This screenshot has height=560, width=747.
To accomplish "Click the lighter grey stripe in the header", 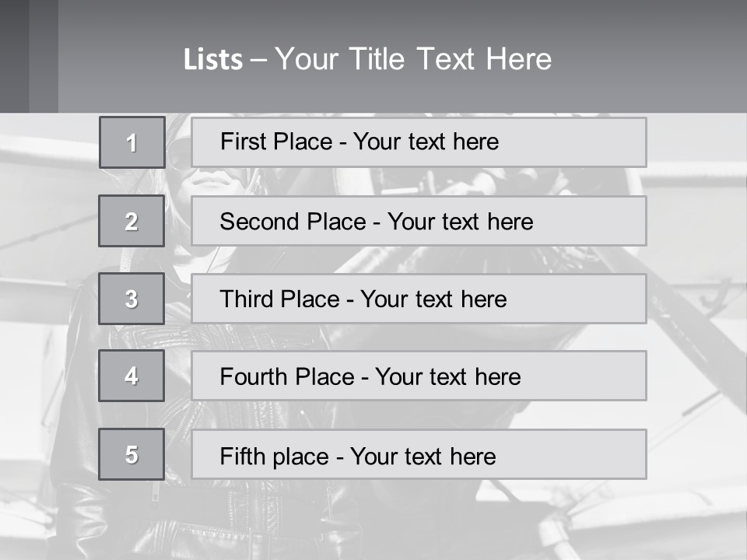I will point(44,56).
